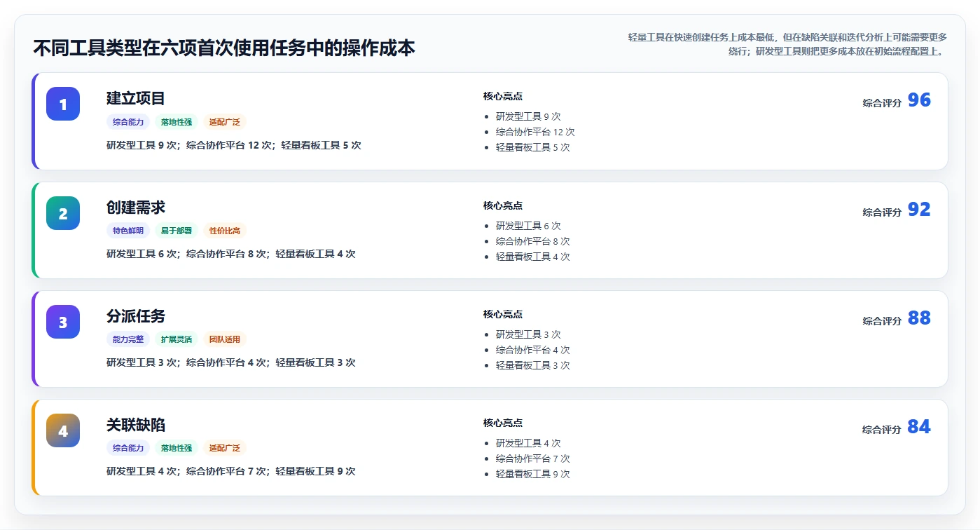The height and width of the screenshot is (530, 980).
Task: Select the 易于部署 tag
Action: tap(177, 231)
